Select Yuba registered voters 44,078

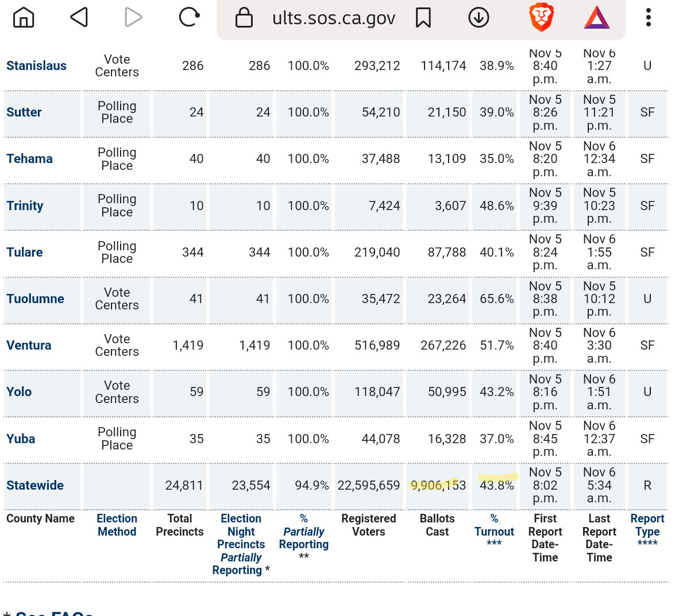coord(381,439)
